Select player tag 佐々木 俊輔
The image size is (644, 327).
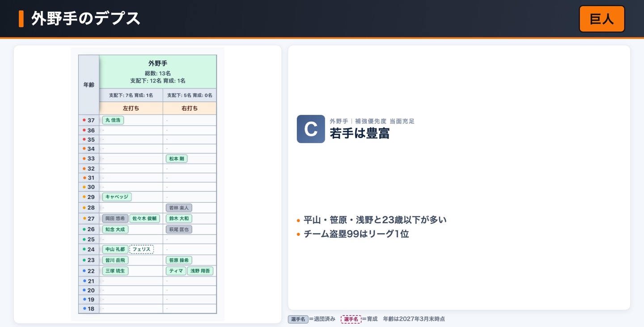[144, 218]
